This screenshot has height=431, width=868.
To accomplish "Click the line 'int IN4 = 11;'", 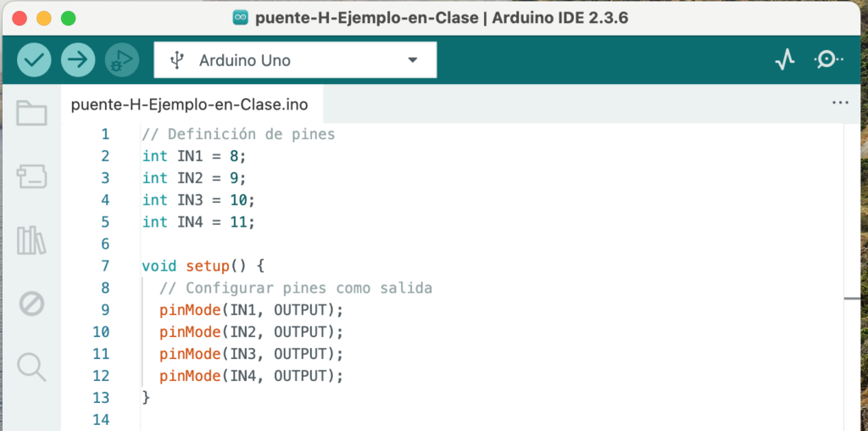I will tap(198, 222).
